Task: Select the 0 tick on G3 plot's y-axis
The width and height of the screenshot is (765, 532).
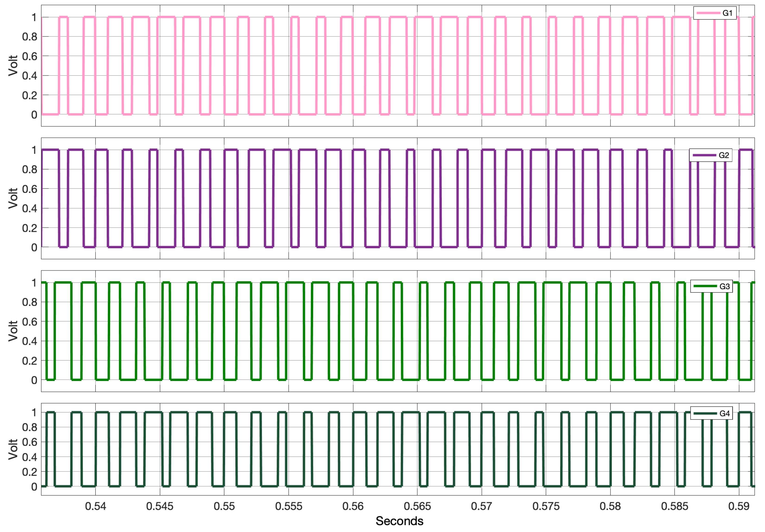Action: (34, 380)
